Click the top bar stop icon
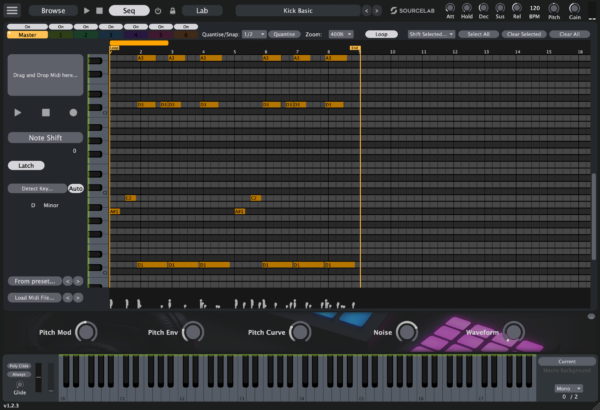Screen dimensions: 600x410 pos(99,11)
